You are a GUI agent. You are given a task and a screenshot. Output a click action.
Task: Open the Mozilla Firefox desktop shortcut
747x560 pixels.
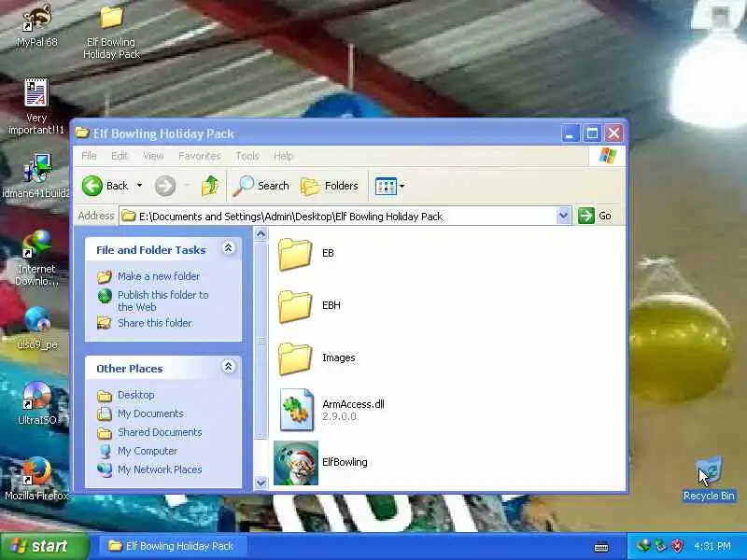[x=36, y=479]
